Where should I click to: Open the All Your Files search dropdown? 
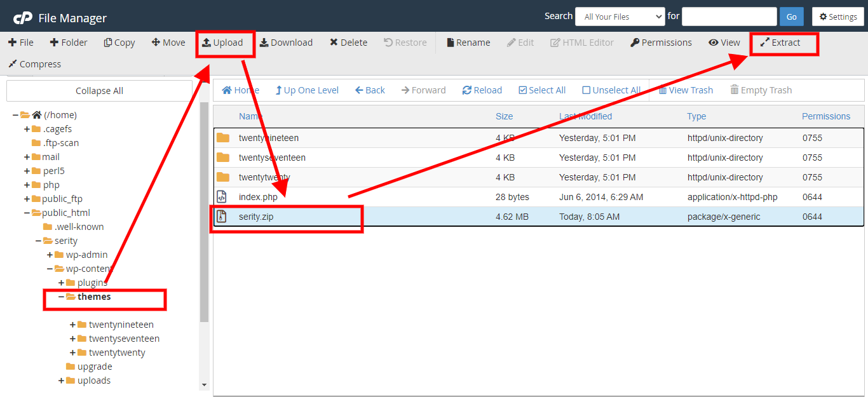point(620,17)
